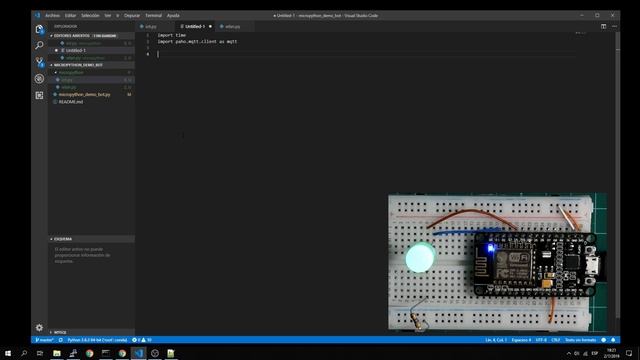Viewport: 640px width, 360px height.
Task: Open the Selección menu
Action: tap(90, 16)
